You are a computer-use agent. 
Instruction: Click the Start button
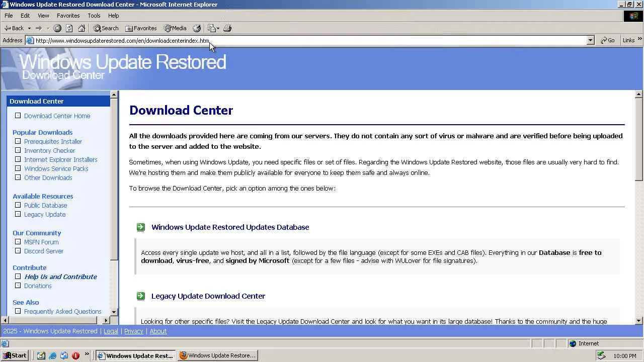pos(15,355)
